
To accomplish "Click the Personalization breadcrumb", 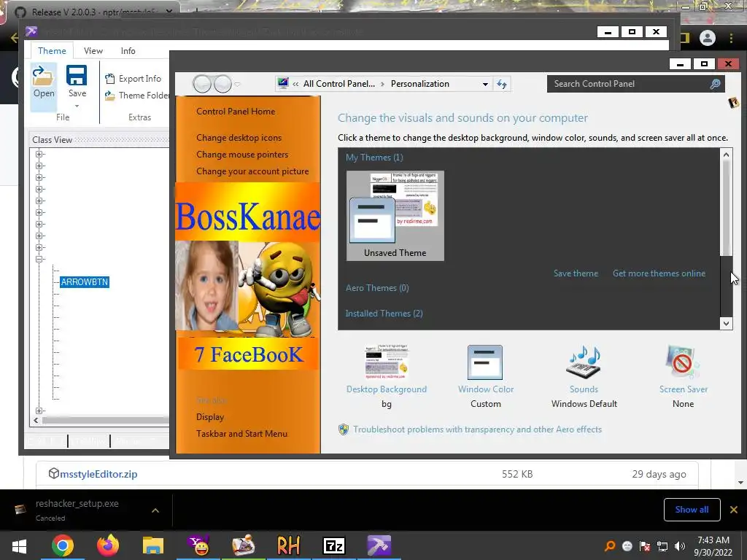I will coord(419,84).
